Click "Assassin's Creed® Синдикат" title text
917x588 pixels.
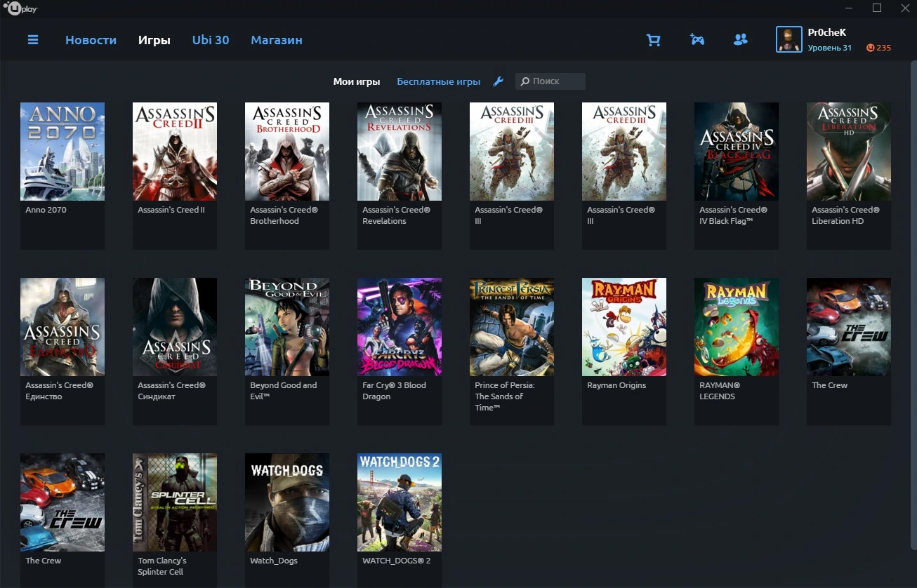172,391
